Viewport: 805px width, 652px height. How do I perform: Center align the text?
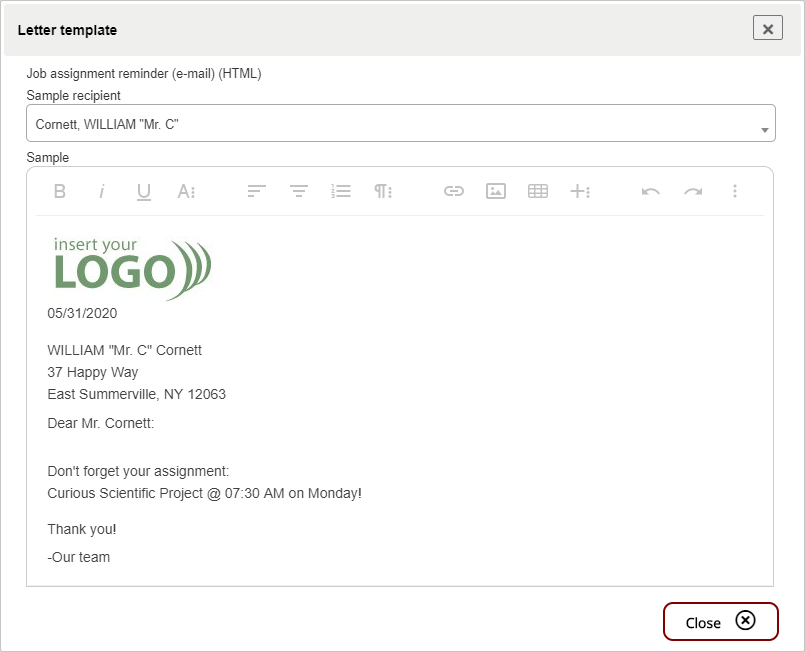pos(299,191)
